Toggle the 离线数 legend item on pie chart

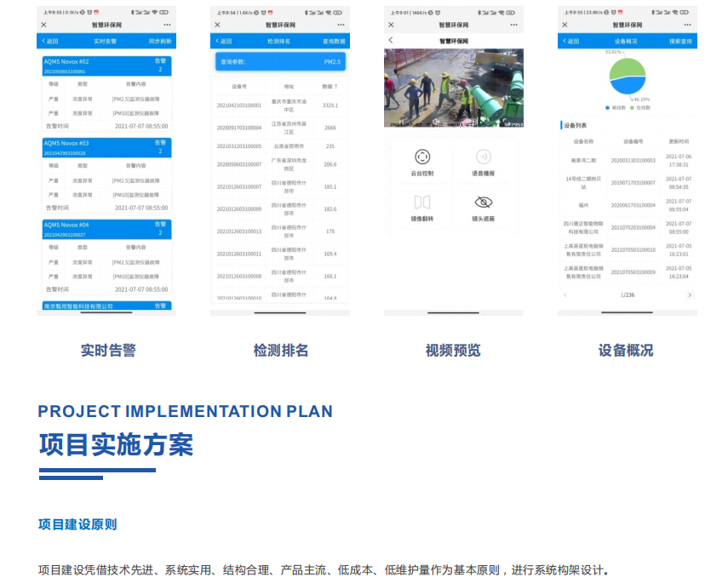pyautogui.click(x=616, y=107)
